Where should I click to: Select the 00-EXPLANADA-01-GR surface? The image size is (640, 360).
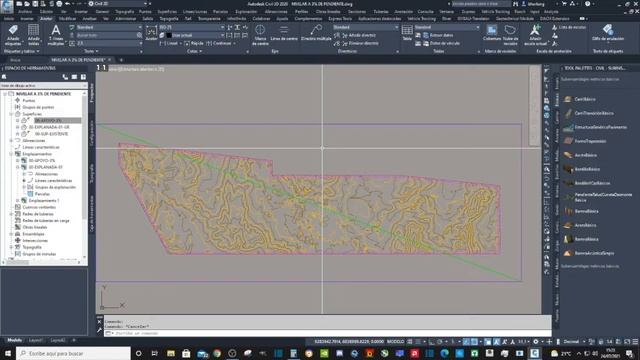49,127
